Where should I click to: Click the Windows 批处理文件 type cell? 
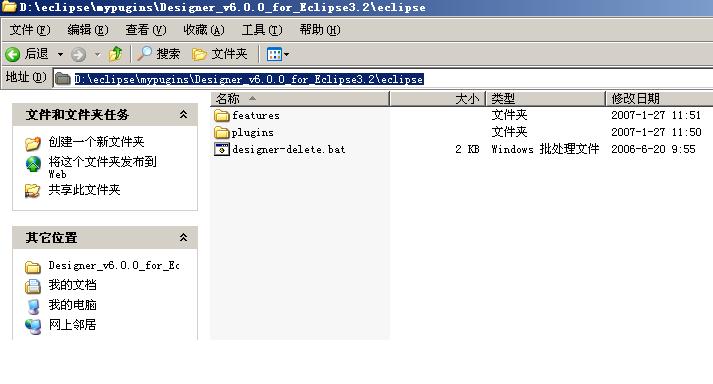545,149
